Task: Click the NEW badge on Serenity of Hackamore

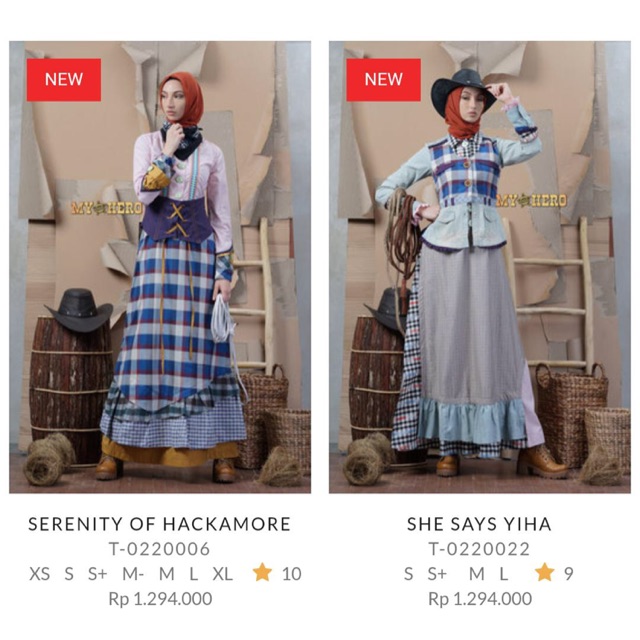Action: (64, 80)
